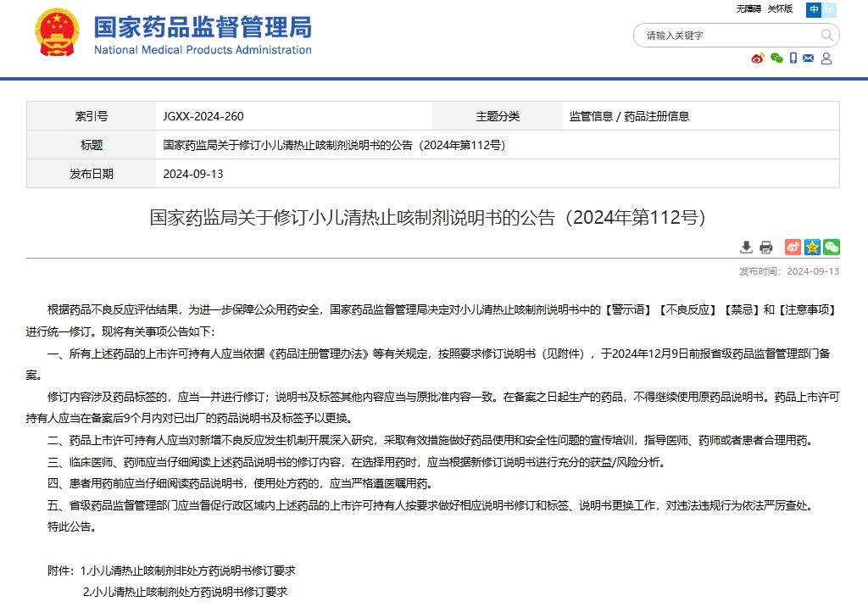
Task: Switch language to En
Action: point(829,9)
